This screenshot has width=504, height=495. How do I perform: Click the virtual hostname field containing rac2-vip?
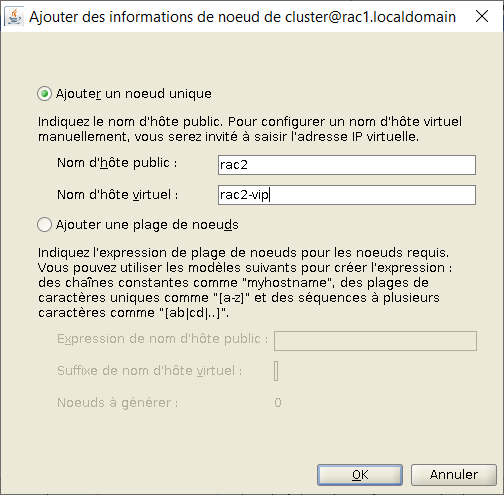point(347,195)
